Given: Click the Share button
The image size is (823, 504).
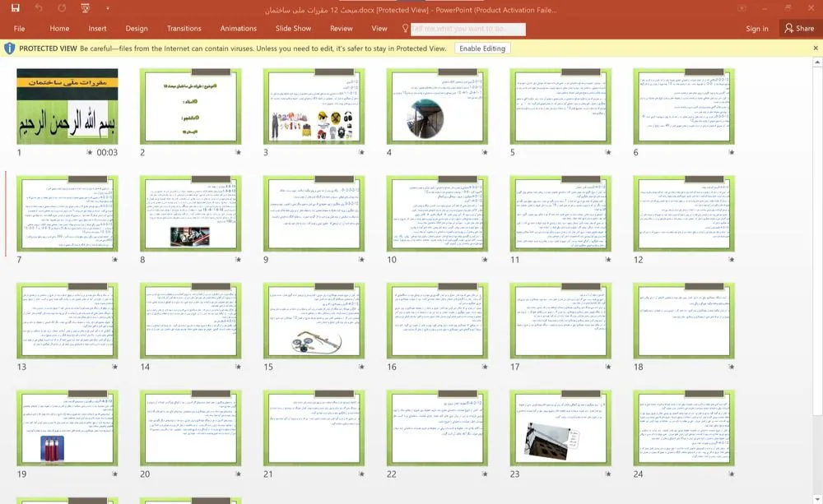Looking at the screenshot, I should click(798, 28).
